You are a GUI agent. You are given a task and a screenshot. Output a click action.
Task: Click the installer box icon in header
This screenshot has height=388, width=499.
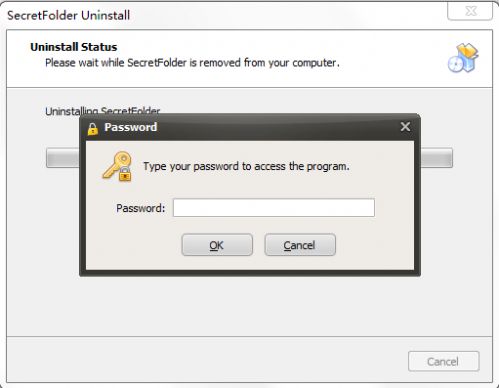(x=463, y=58)
